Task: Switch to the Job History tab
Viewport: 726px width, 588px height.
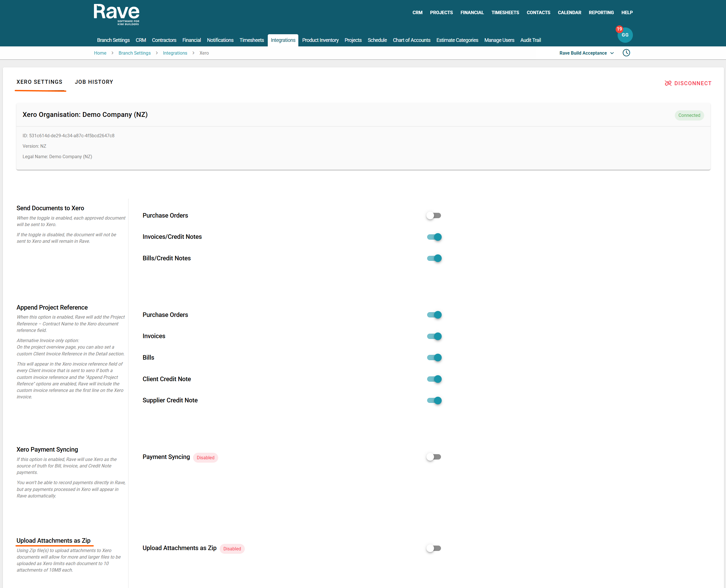Action: (94, 82)
